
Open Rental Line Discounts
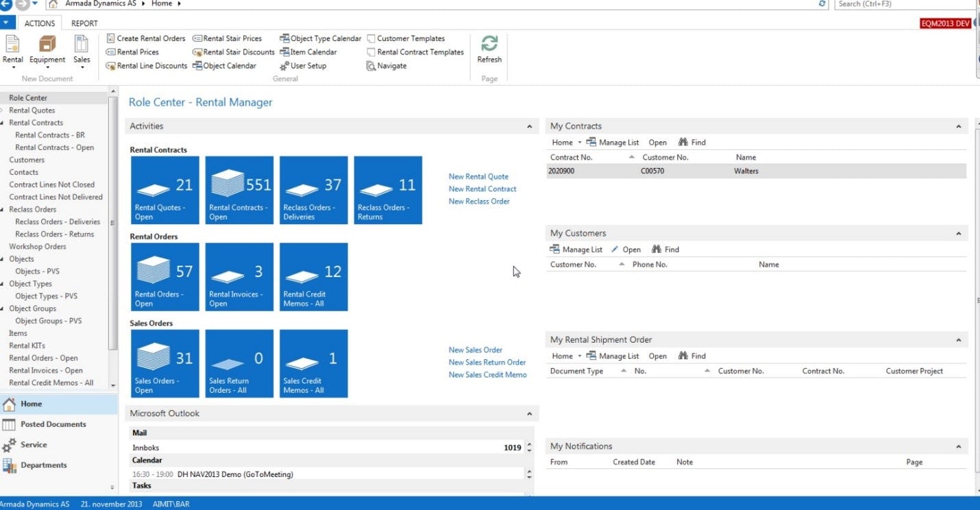[x=147, y=66]
